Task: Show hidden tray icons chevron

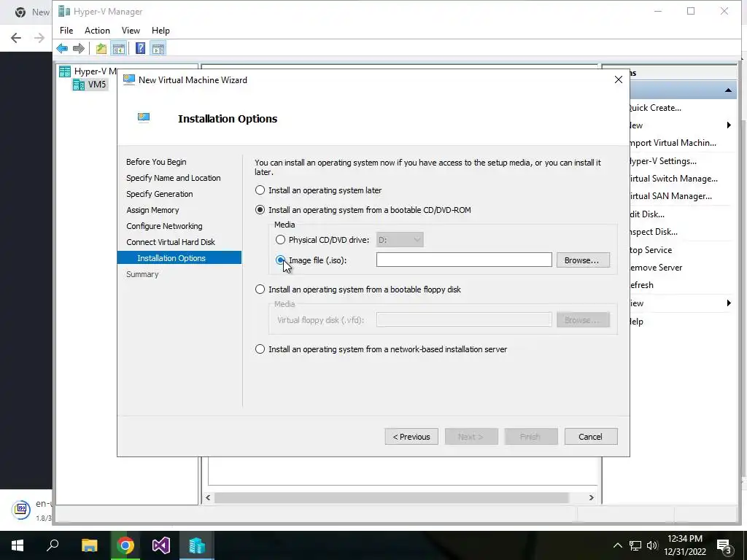Action: coord(617,545)
